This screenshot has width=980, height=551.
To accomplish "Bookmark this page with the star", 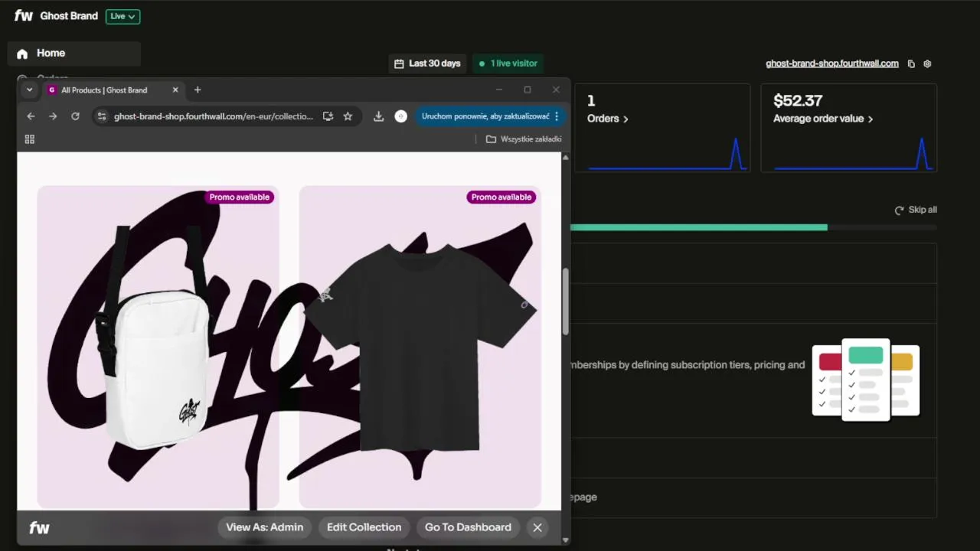I will (x=348, y=116).
